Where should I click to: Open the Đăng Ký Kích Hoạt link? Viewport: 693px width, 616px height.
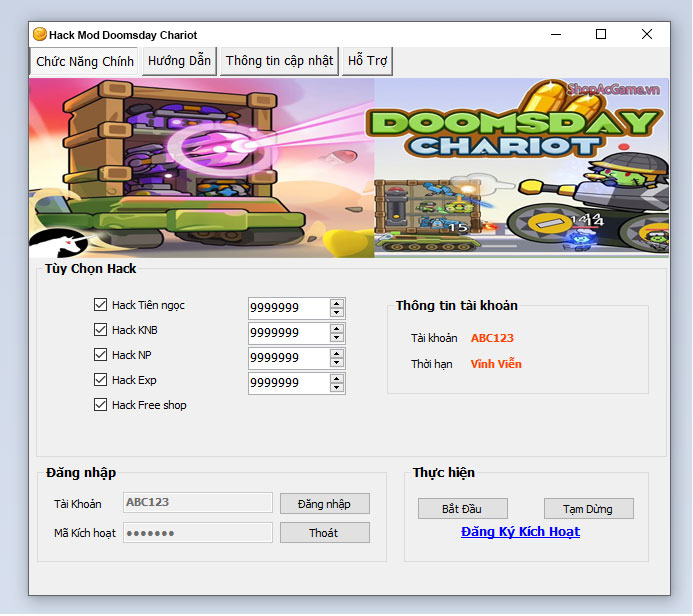[x=520, y=532]
